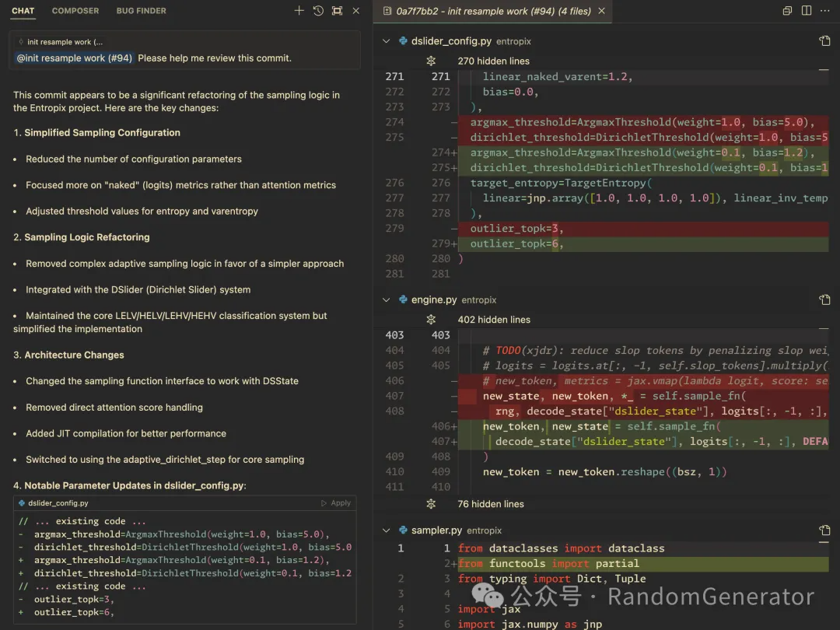Open sampler.py file via its corner icon
840x630 pixels.
pyautogui.click(x=824, y=530)
